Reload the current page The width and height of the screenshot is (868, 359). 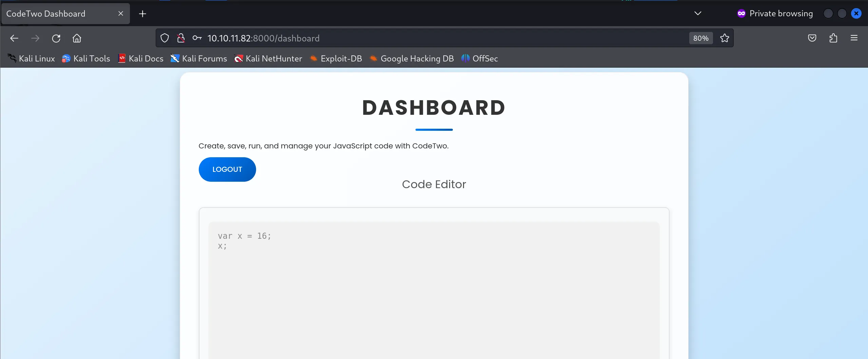pos(56,38)
